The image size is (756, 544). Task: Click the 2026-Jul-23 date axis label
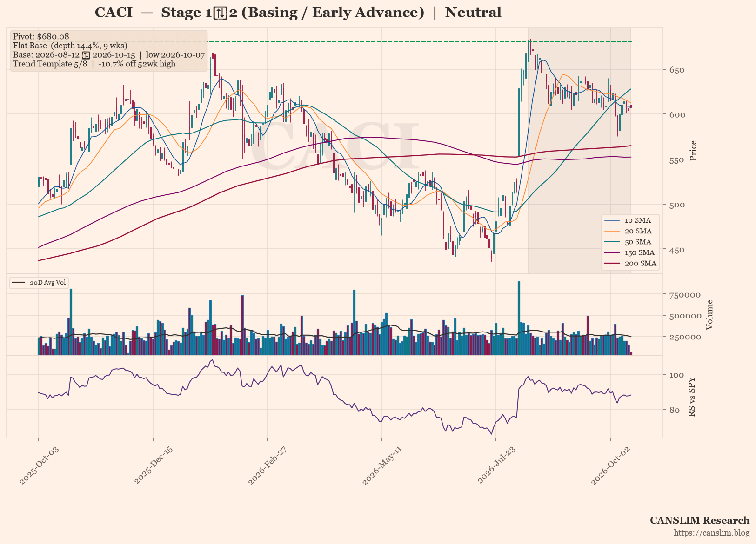(496, 466)
